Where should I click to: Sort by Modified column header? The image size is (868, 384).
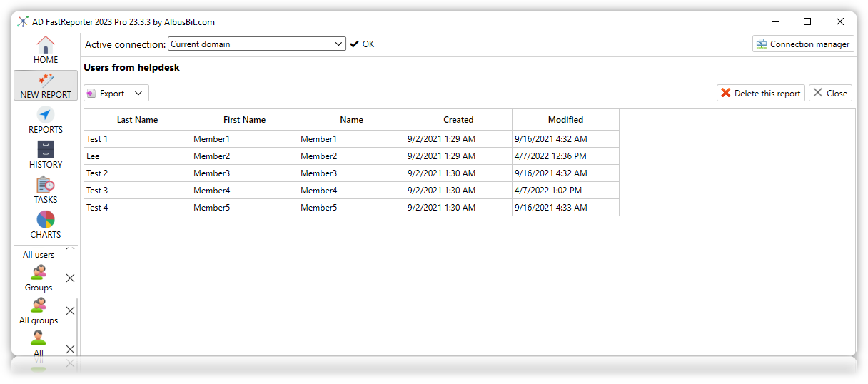(x=566, y=120)
